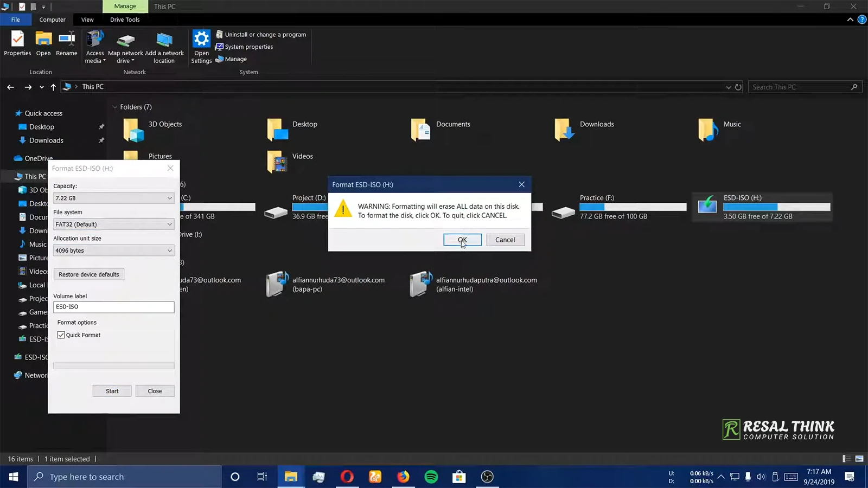Switch to the View tab

[x=87, y=20]
